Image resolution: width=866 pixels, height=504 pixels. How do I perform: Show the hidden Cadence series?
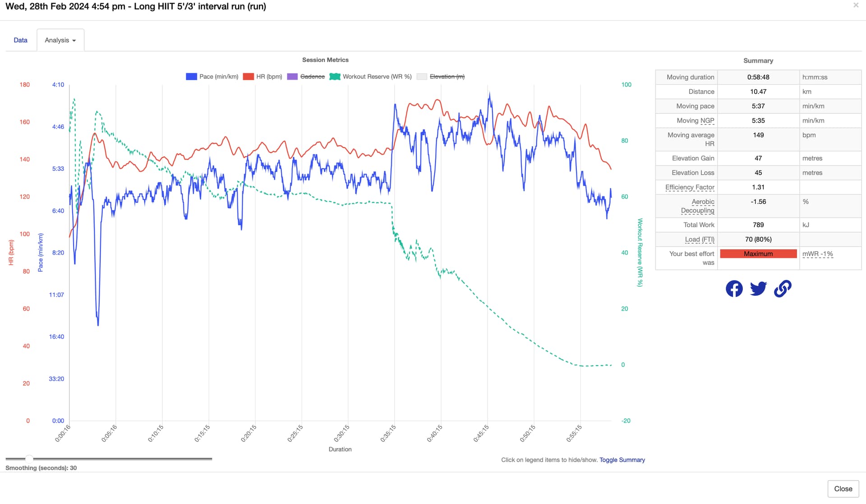click(x=312, y=77)
